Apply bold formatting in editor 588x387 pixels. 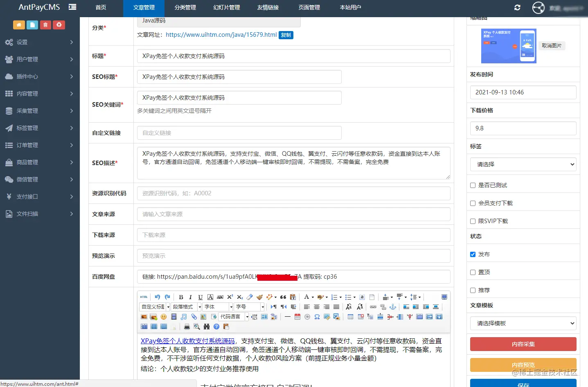click(x=181, y=297)
